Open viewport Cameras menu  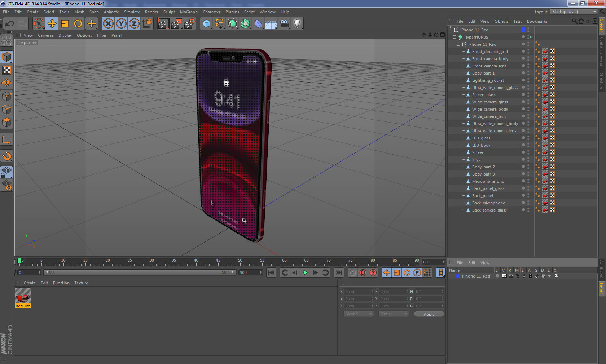coord(45,35)
